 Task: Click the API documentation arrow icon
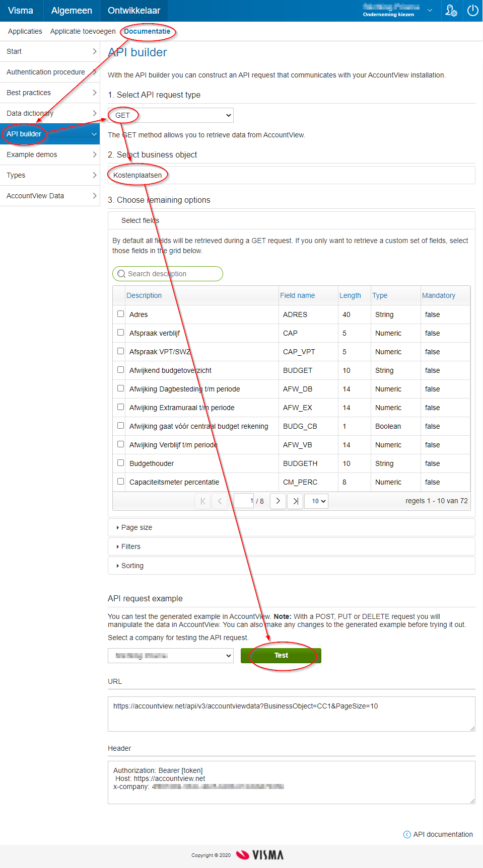(x=407, y=834)
